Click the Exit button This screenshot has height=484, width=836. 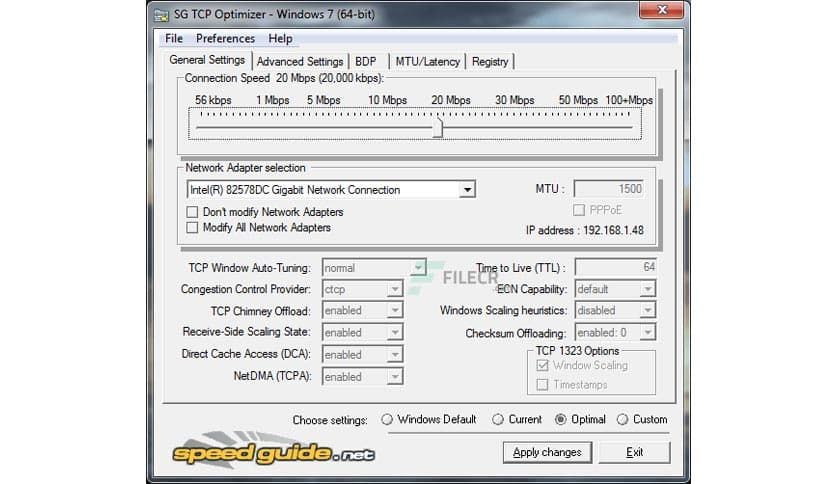[634, 452]
